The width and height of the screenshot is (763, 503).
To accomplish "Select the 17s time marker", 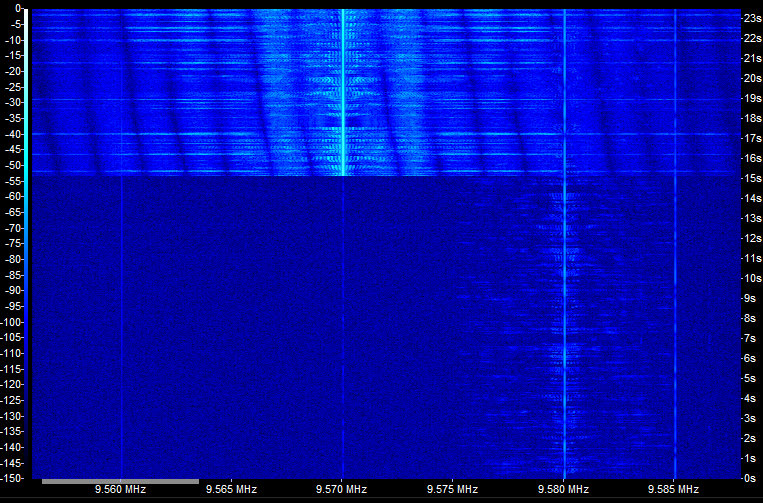I will (x=752, y=138).
